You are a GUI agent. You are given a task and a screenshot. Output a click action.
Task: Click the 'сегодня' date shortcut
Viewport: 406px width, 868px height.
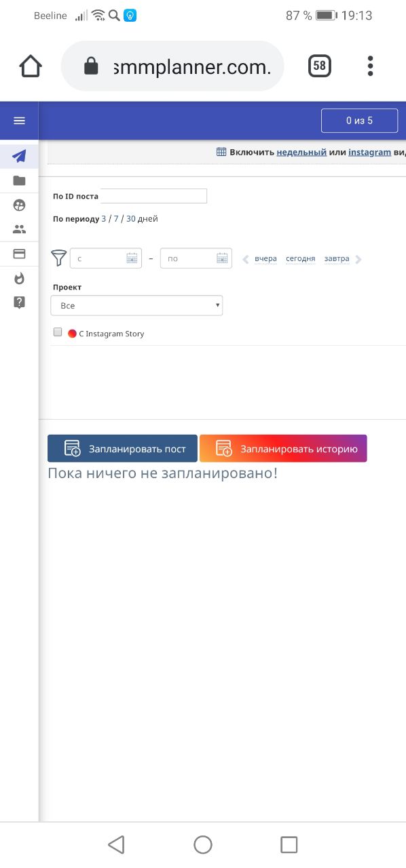click(300, 259)
